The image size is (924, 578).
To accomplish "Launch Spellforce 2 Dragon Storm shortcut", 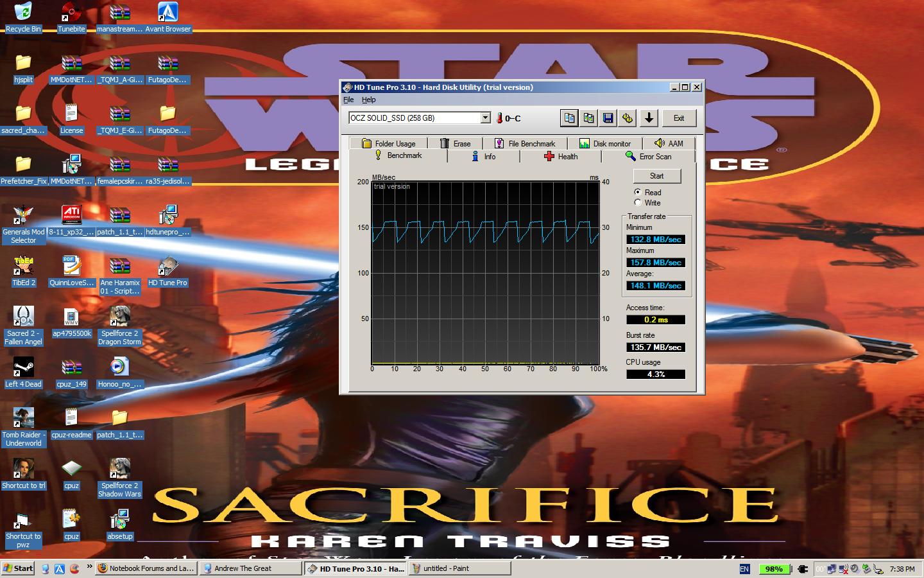I will coord(119,326).
